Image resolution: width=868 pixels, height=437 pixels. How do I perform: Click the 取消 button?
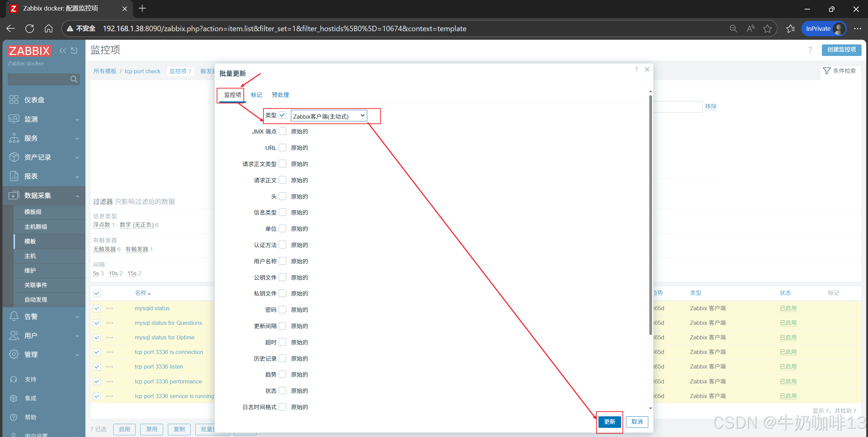click(637, 422)
